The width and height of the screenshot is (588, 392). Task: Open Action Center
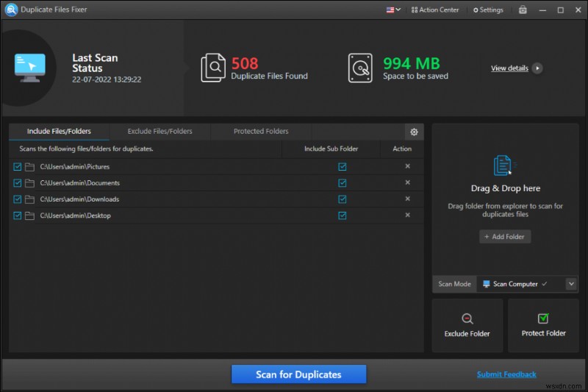tap(435, 10)
